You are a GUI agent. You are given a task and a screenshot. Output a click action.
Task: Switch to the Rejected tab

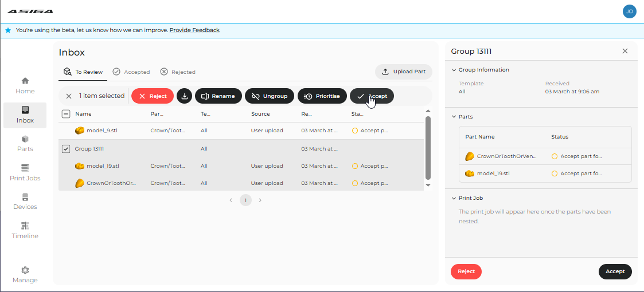click(178, 72)
